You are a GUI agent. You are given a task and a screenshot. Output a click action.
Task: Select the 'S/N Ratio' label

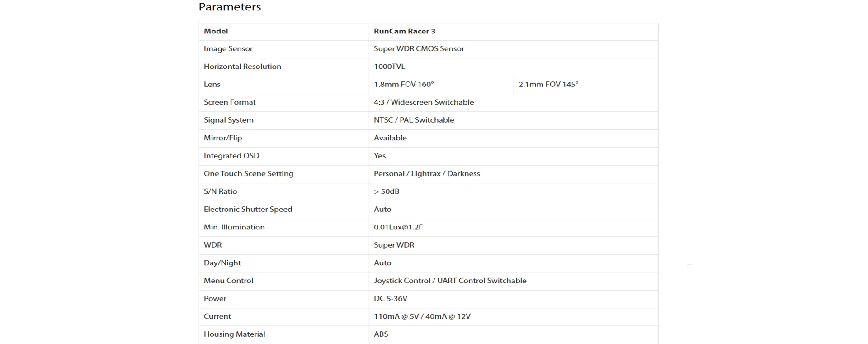(220, 191)
